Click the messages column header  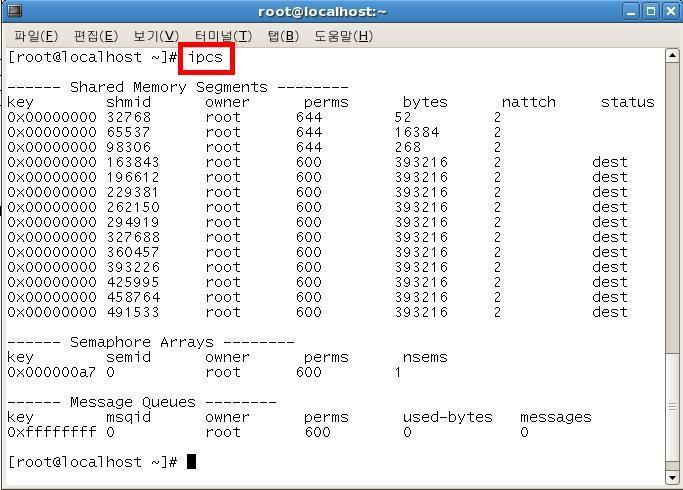click(x=556, y=417)
